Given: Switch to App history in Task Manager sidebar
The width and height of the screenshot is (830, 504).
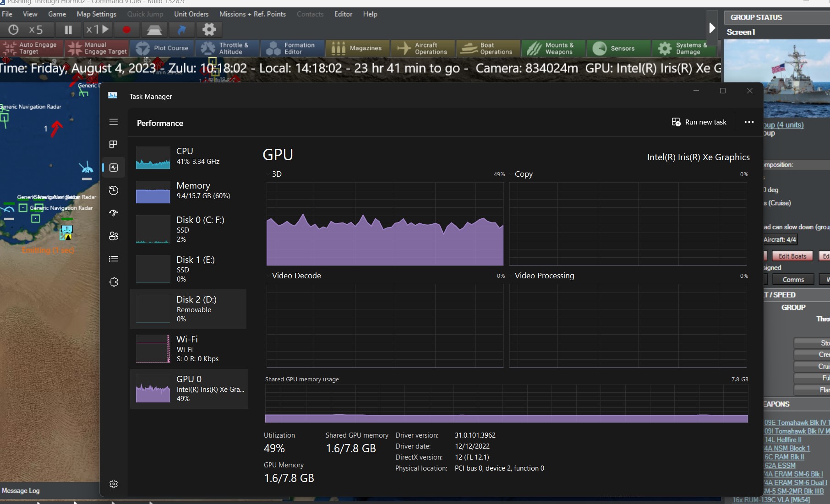Looking at the screenshot, I should tap(113, 190).
